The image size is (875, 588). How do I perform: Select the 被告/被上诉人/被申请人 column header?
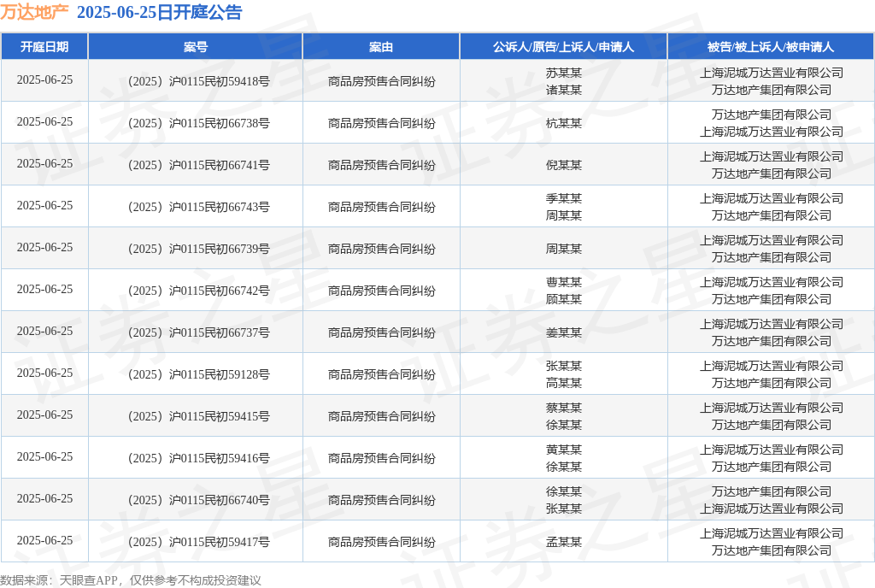(x=772, y=47)
